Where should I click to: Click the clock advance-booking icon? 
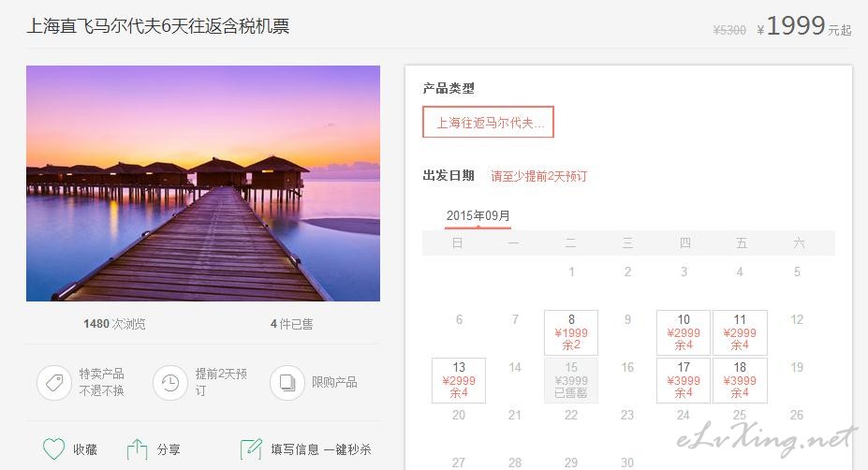tap(170, 382)
